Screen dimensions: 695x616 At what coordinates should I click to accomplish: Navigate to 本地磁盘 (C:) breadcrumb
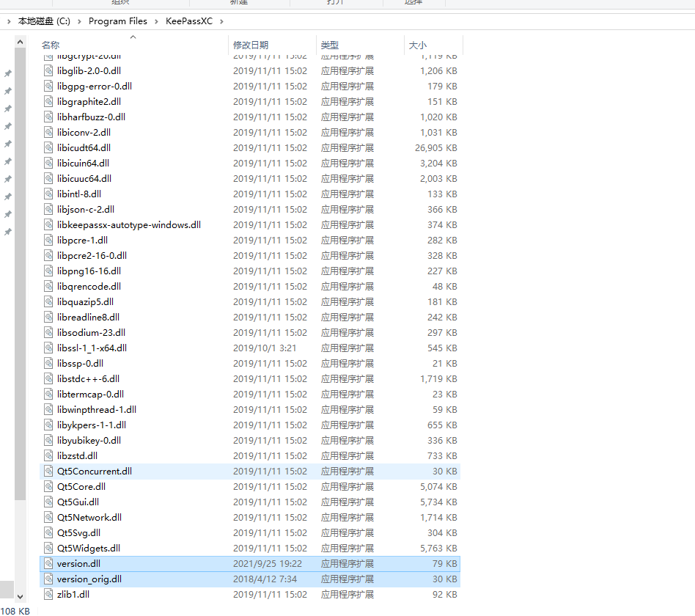(x=45, y=21)
